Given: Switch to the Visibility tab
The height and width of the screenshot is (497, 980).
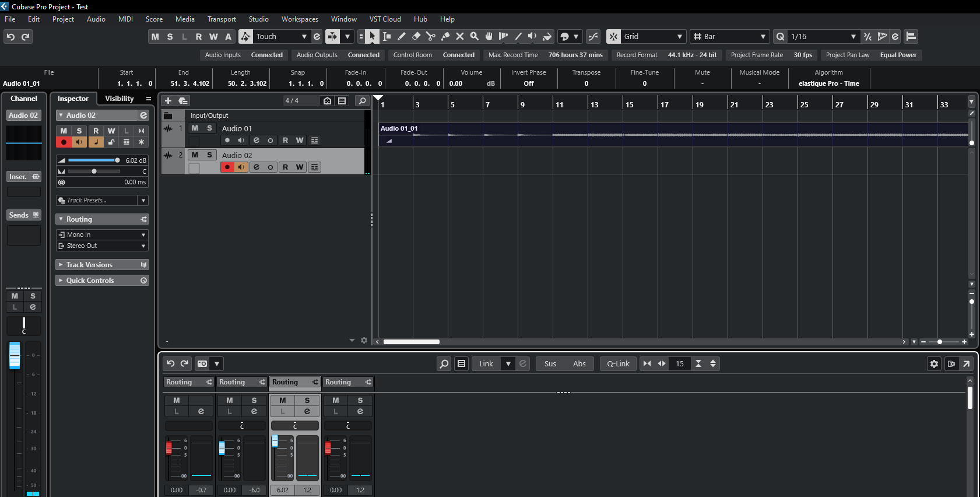Looking at the screenshot, I should tap(120, 99).
